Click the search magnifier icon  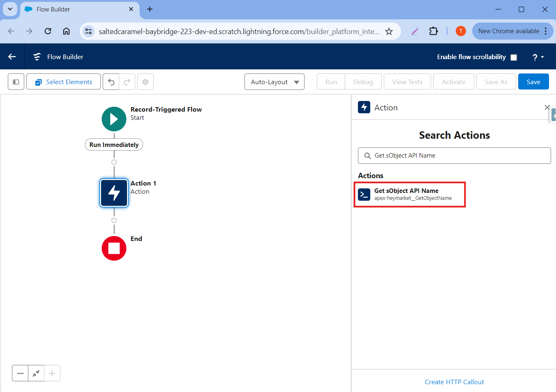[367, 156]
